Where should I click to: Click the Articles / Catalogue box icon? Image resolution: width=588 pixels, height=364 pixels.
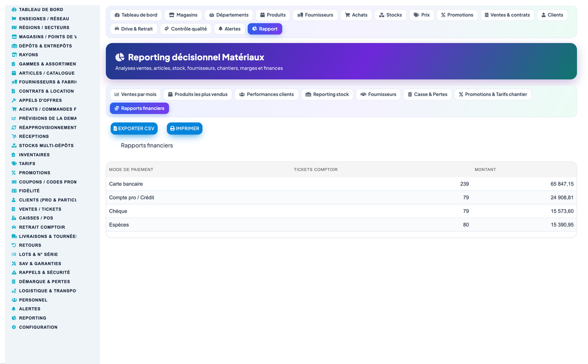(x=14, y=73)
